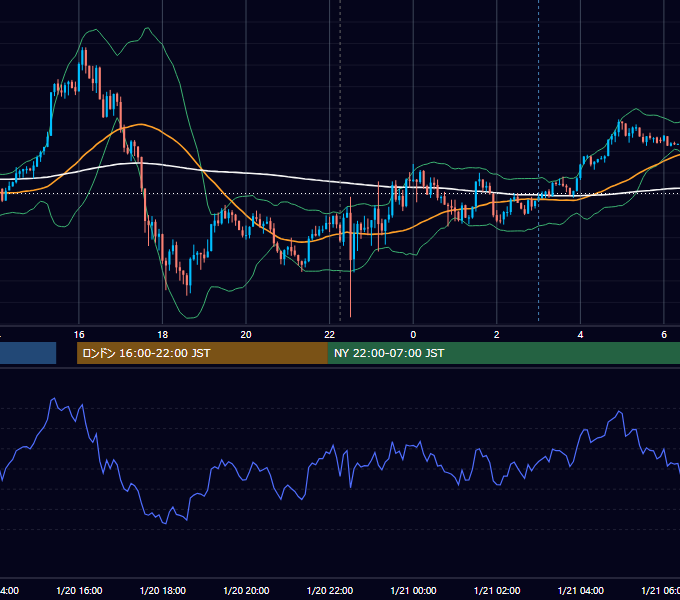
Task: Click the upper time axis label 4
Action: click(580, 334)
